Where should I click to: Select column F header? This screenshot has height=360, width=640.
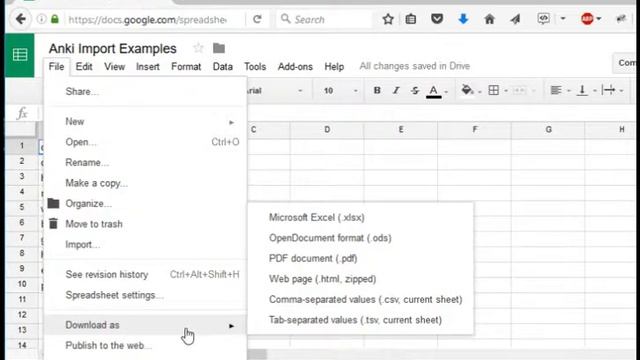(x=474, y=129)
